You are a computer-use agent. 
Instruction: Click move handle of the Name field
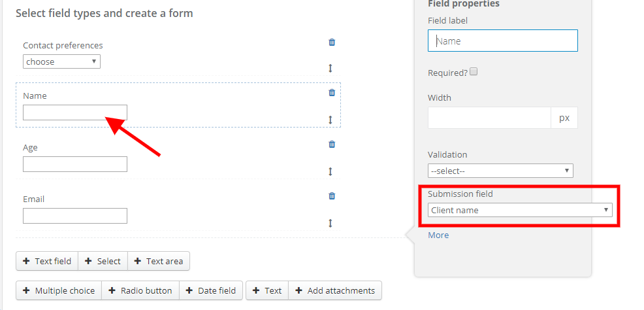point(330,120)
